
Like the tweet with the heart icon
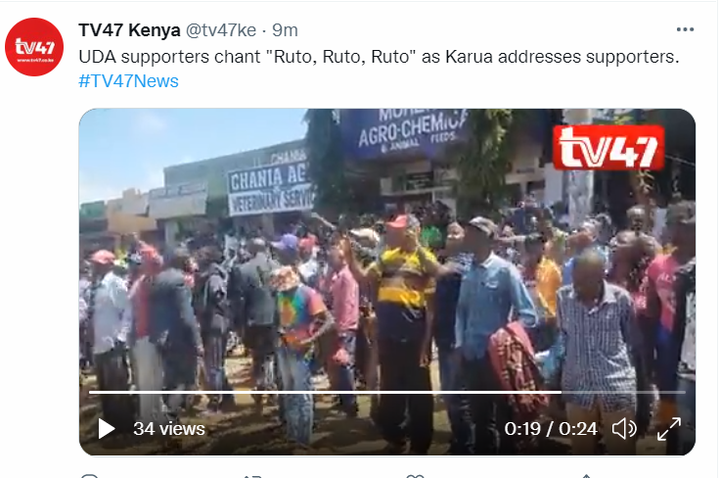pyautogui.click(x=416, y=476)
